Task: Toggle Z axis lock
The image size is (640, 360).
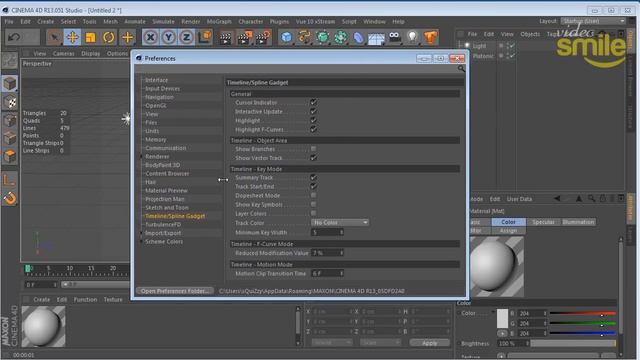Action: [187, 38]
